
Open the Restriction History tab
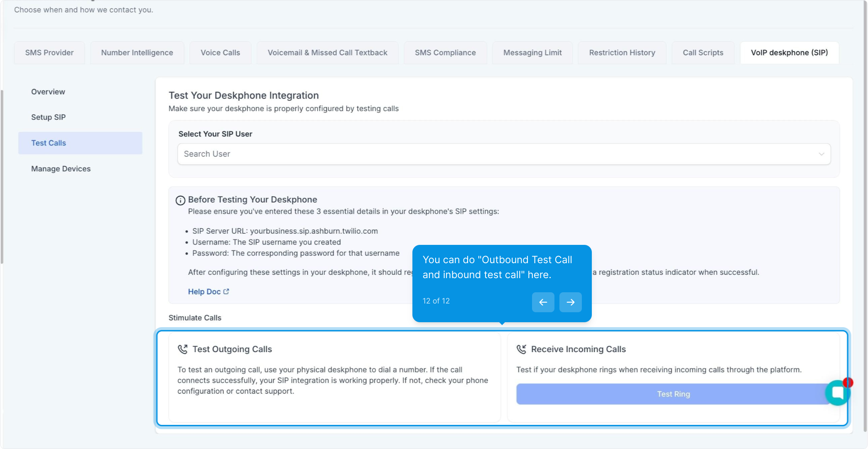pyautogui.click(x=622, y=53)
